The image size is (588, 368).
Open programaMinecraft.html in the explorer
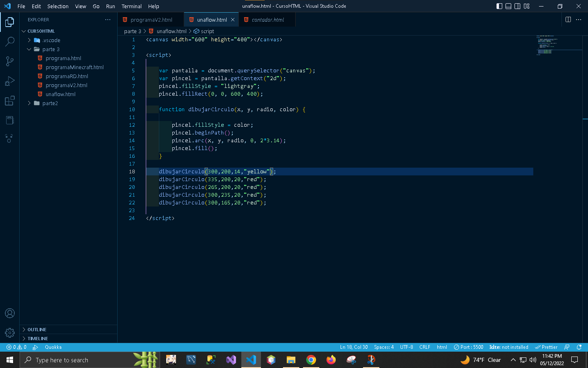coord(68,67)
